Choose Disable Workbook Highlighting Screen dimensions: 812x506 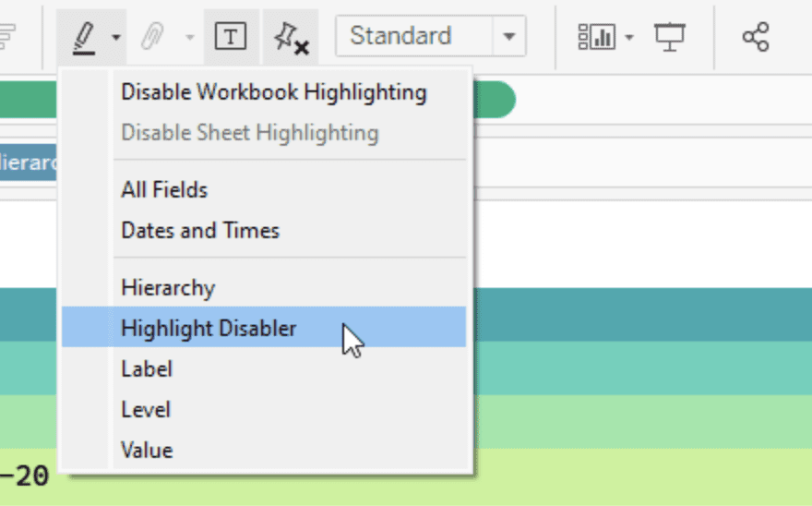[x=274, y=92]
